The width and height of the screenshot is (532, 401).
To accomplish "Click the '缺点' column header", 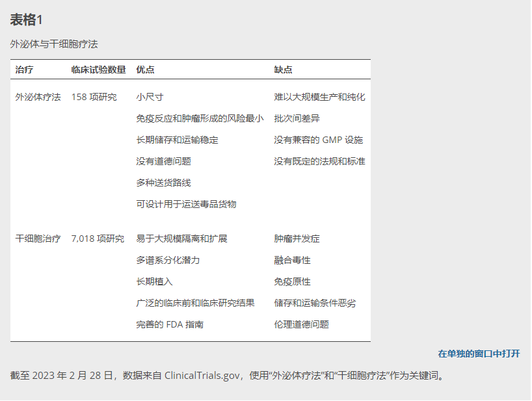I will pyautogui.click(x=283, y=70).
